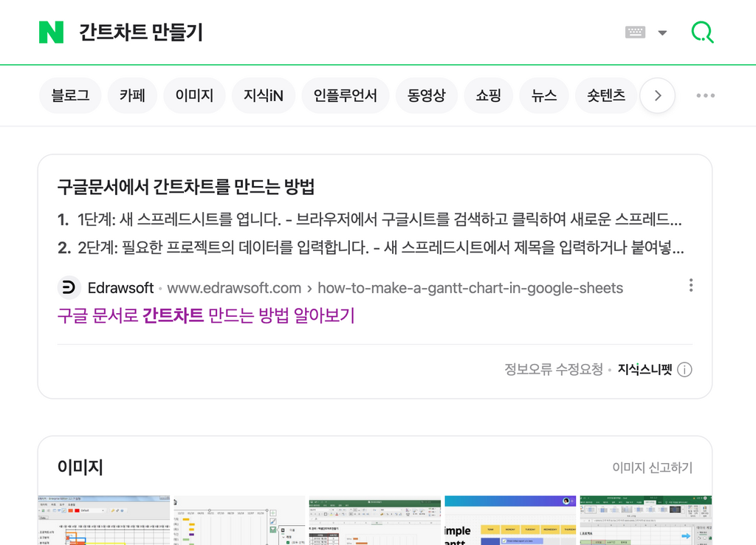The width and height of the screenshot is (756, 545).
Task: Switch to the 뉴스 tab
Action: (x=544, y=95)
